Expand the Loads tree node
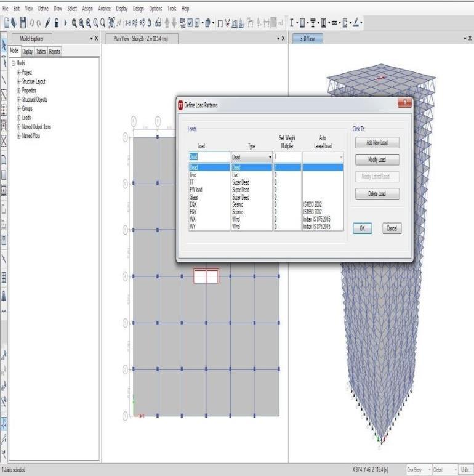The width and height of the screenshot is (474, 476). point(19,118)
